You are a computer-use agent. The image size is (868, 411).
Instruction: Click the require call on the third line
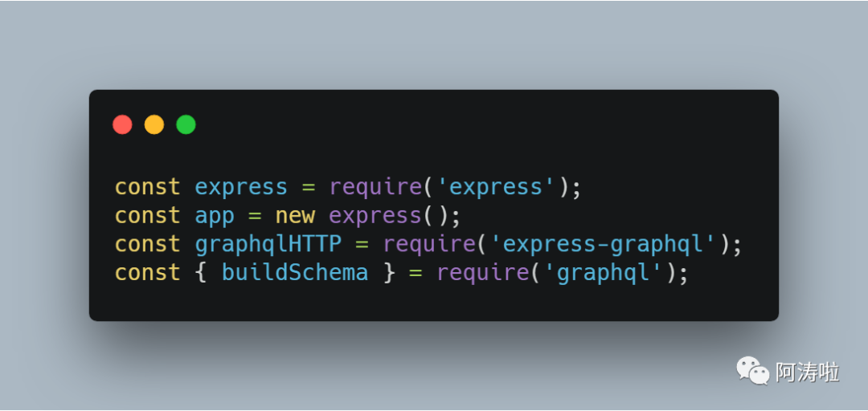pos(429,244)
